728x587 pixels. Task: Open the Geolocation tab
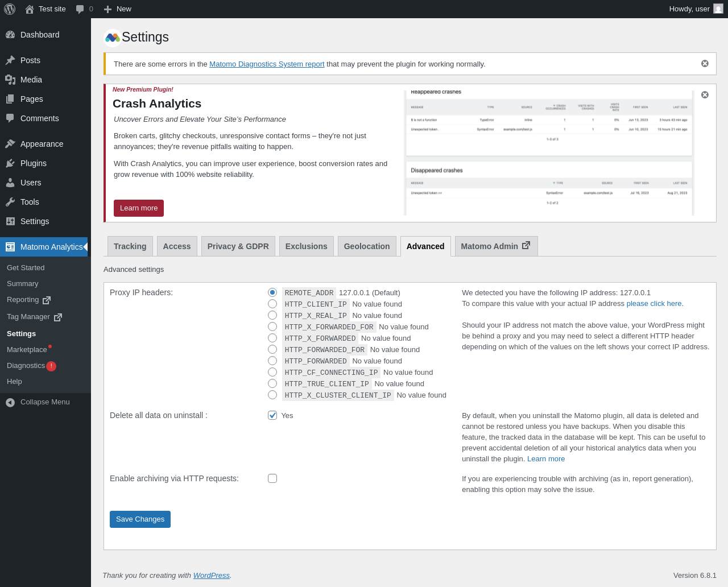click(367, 246)
